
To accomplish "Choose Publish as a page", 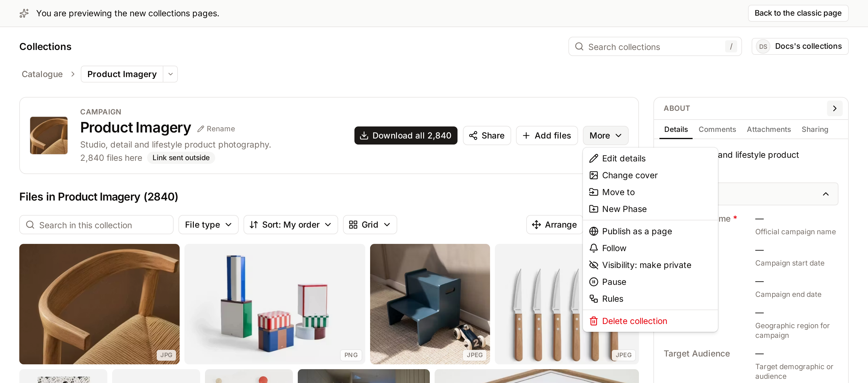I will [650, 231].
